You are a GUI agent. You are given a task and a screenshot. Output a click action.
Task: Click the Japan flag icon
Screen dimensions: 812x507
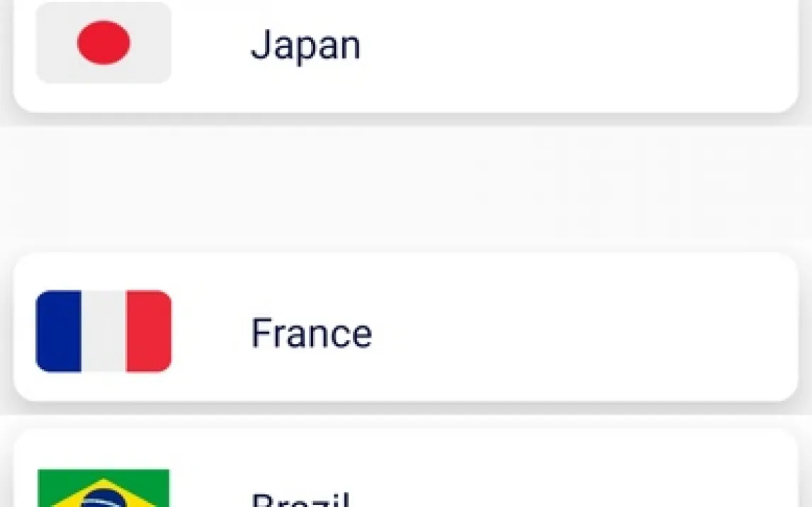pos(103,42)
